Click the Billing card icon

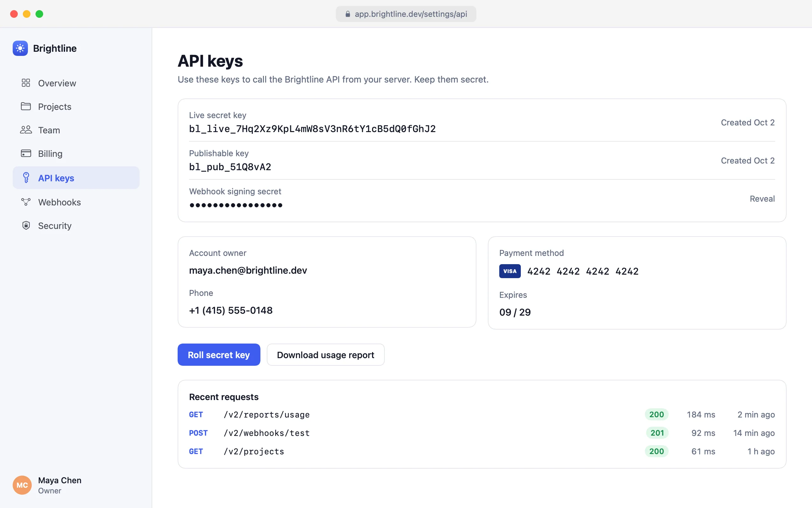coord(26,154)
